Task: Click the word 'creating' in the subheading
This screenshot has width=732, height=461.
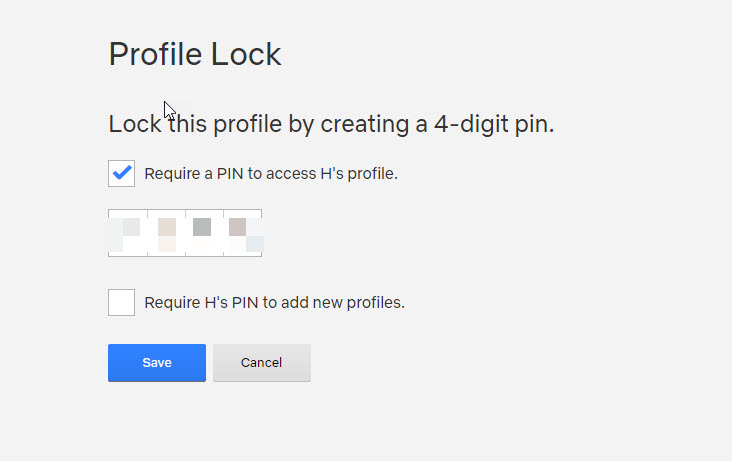Action: (365, 125)
